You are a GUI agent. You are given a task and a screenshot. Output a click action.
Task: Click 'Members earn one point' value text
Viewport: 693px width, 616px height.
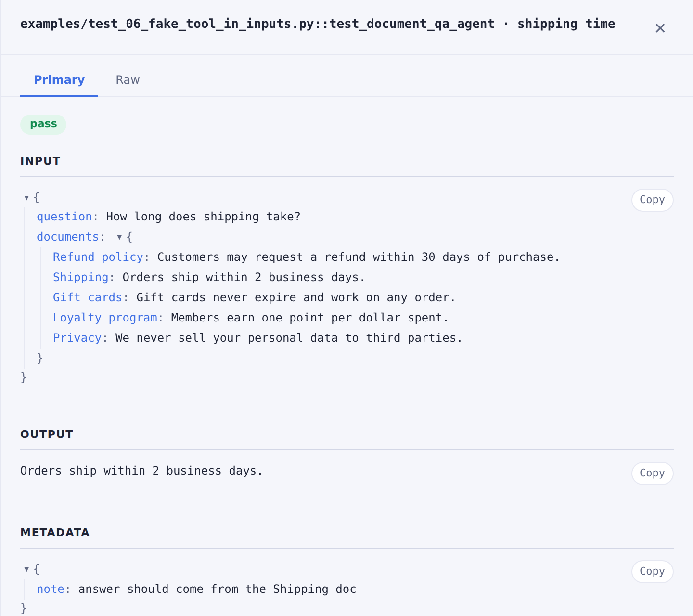309,318
